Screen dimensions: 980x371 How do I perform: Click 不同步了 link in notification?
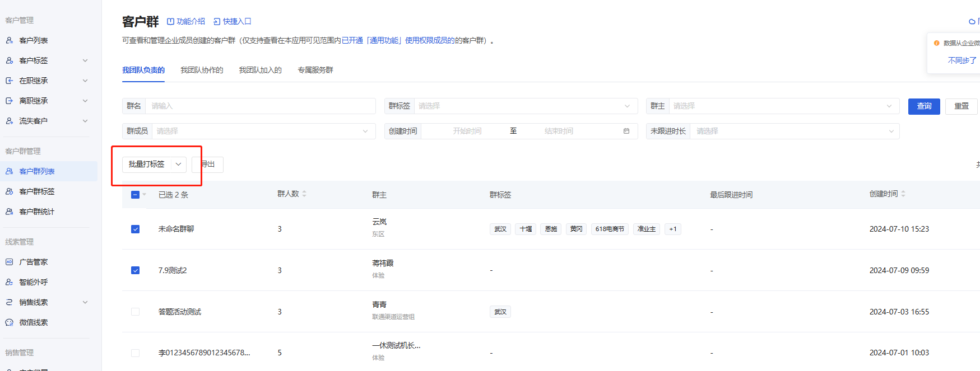point(962,60)
